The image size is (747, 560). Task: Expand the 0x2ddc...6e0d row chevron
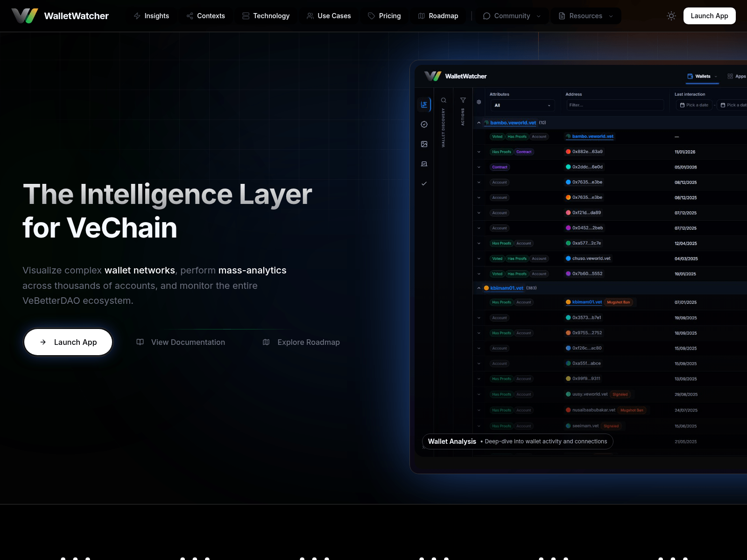tap(479, 167)
